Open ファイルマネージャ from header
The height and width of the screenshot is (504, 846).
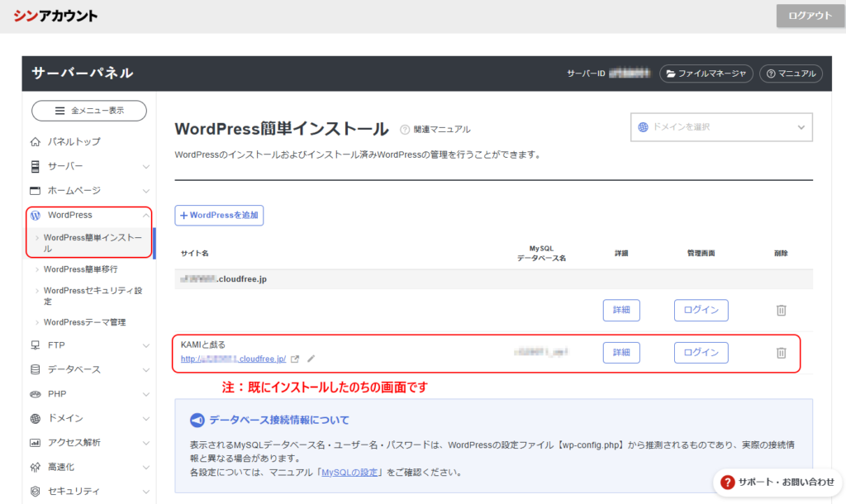click(706, 74)
